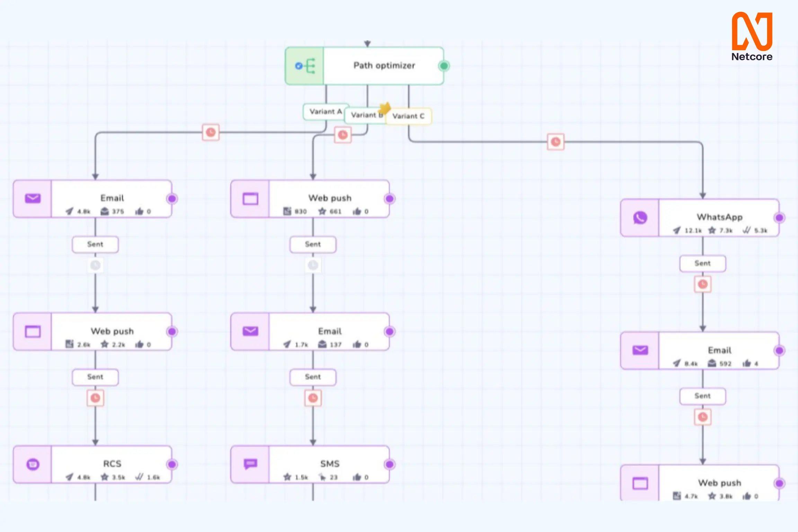The width and height of the screenshot is (798, 532).
Task: Click the Path optimizer branching icon
Action: click(x=305, y=66)
